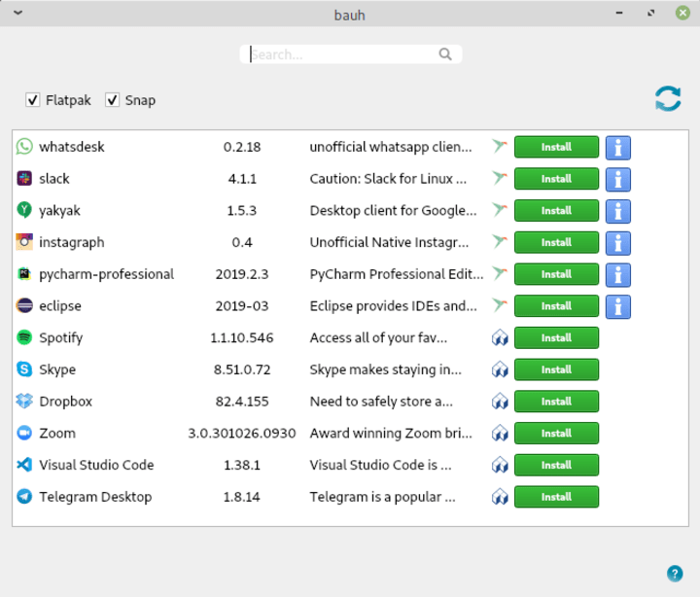Click the version '1.1.10.546' of Spotify

point(241,337)
